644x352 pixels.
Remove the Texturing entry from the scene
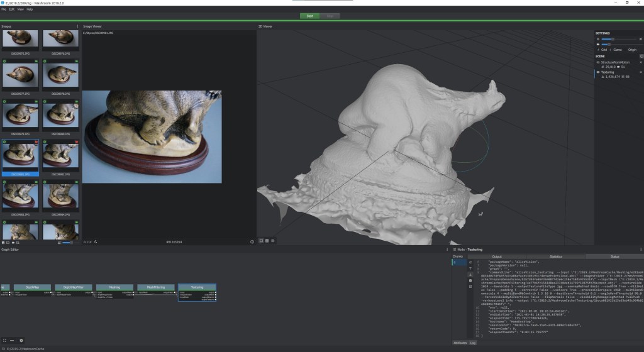(641, 72)
